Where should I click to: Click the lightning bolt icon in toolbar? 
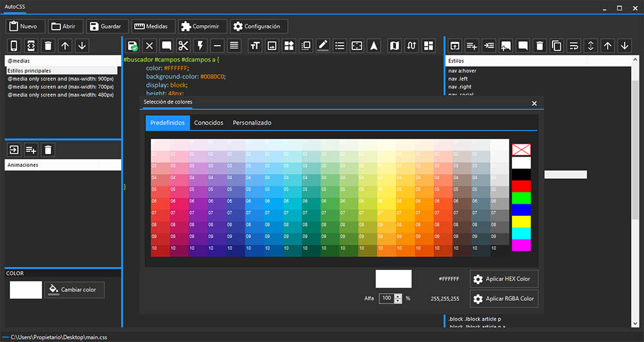tap(200, 46)
